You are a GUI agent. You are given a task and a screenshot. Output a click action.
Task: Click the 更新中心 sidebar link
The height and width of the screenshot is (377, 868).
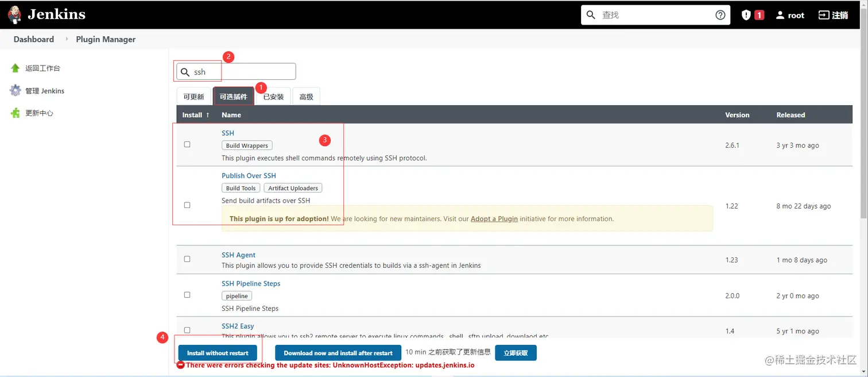(39, 113)
